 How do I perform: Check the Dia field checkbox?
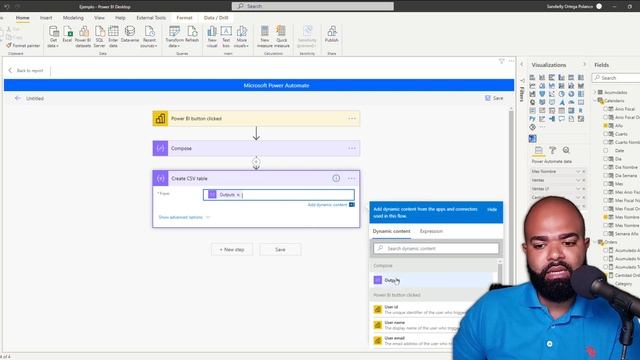click(x=606, y=159)
